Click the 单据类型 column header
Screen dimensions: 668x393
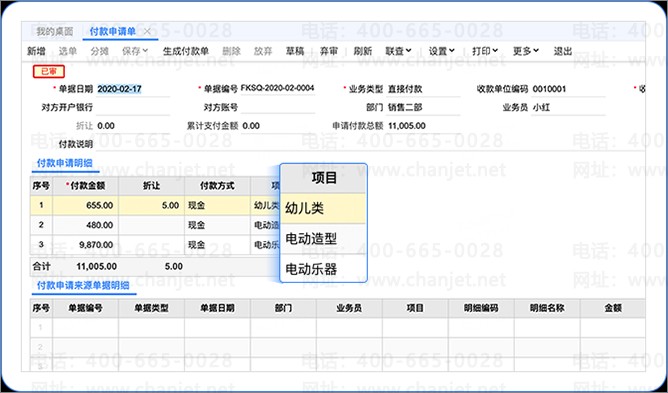pos(151,308)
